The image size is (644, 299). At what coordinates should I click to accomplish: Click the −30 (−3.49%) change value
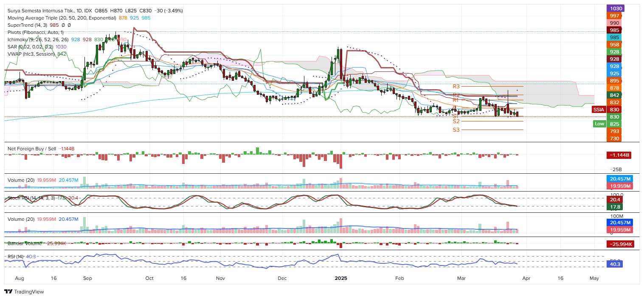(x=169, y=11)
